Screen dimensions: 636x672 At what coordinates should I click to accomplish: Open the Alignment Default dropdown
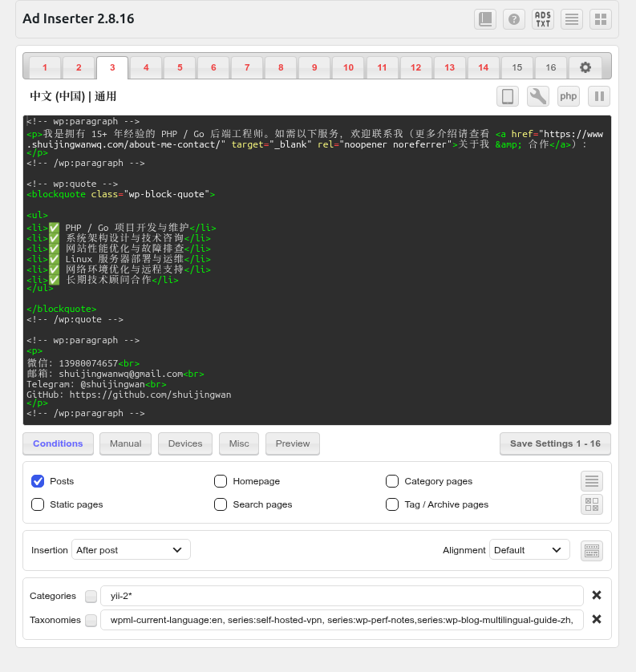(529, 550)
